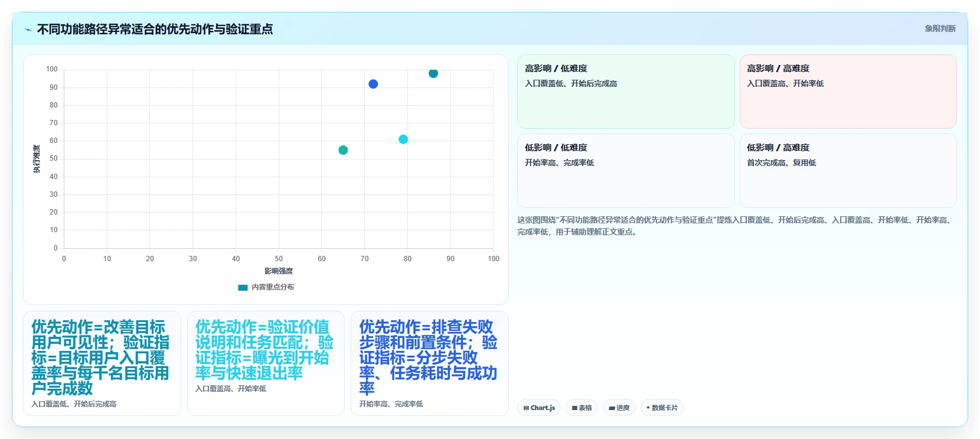Click the 入口覆盖高、开始率低 caption under middle card

(x=231, y=389)
